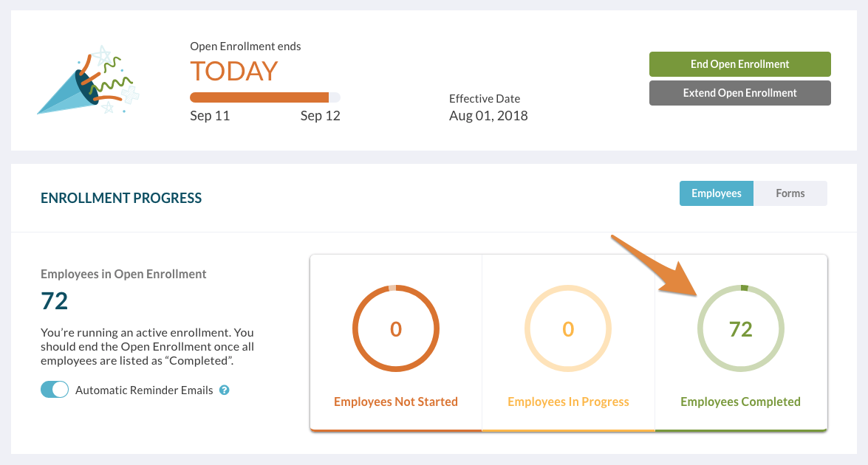Switch to the Employees tab
This screenshot has height=465, width=868.
point(717,193)
